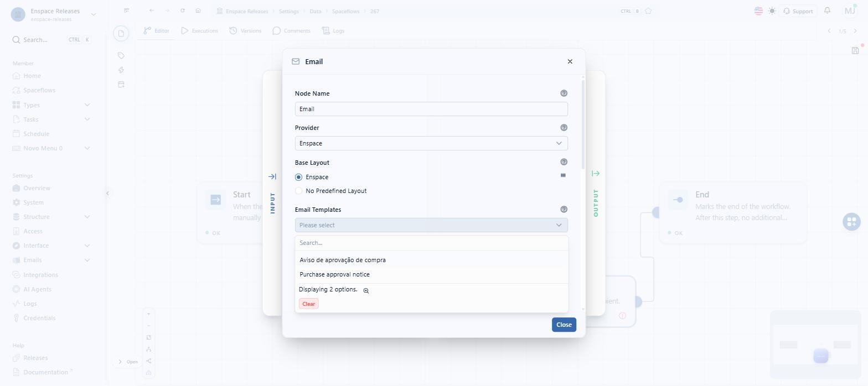Click the Support button in header
This screenshot has width=868, height=386.
tap(798, 11)
